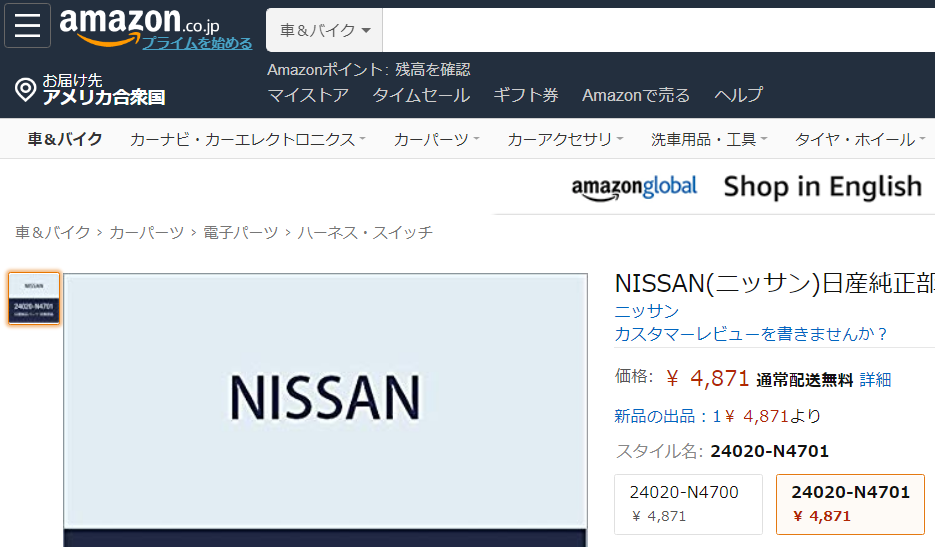Screen dimensions: 935x547
Task: Click the price ¥ 4,871
Action: (707, 378)
